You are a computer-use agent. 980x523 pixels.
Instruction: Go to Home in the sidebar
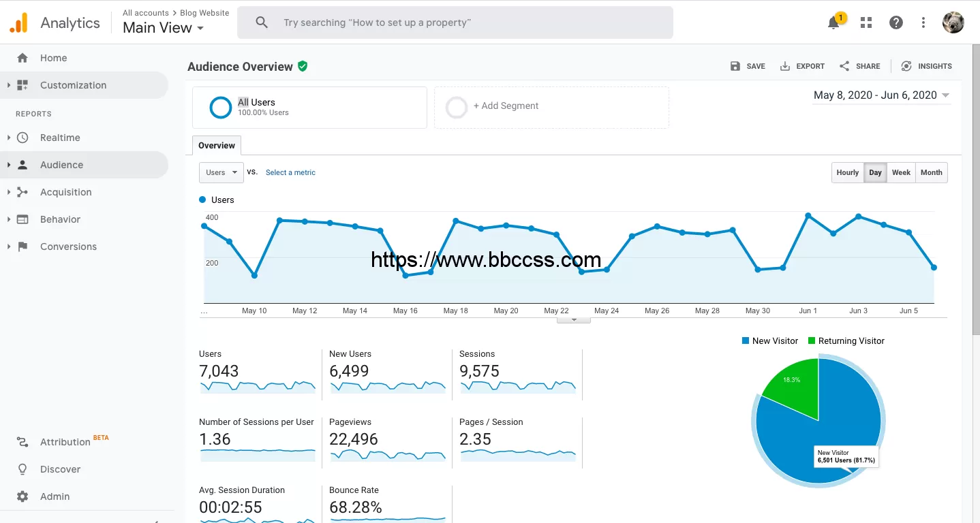pyautogui.click(x=53, y=58)
